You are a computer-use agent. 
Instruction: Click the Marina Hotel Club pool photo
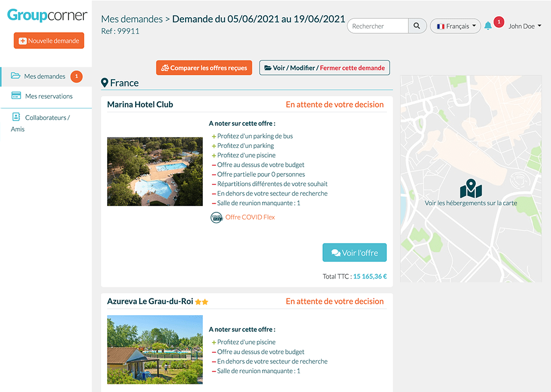[x=155, y=172]
